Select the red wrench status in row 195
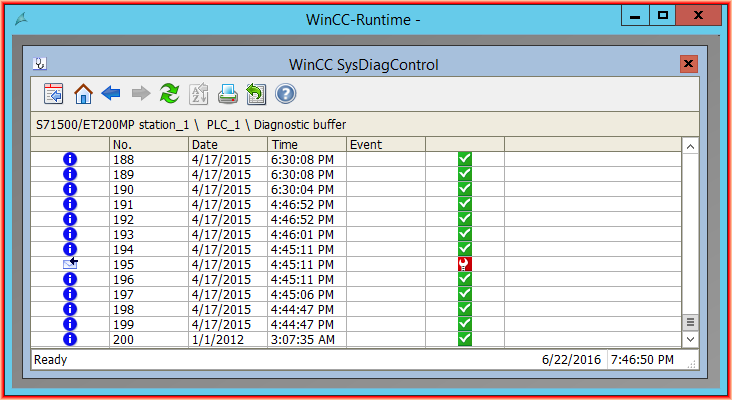This screenshot has height=400, width=732. coord(464,264)
